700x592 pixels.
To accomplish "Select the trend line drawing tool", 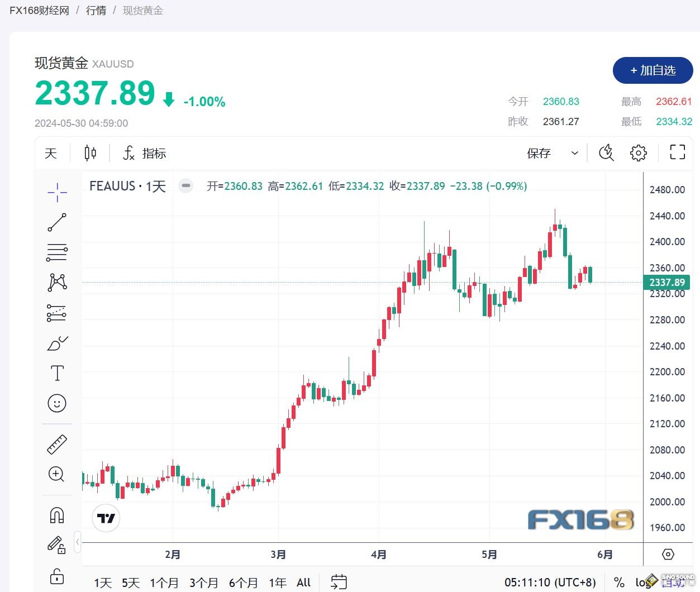I will (x=57, y=222).
